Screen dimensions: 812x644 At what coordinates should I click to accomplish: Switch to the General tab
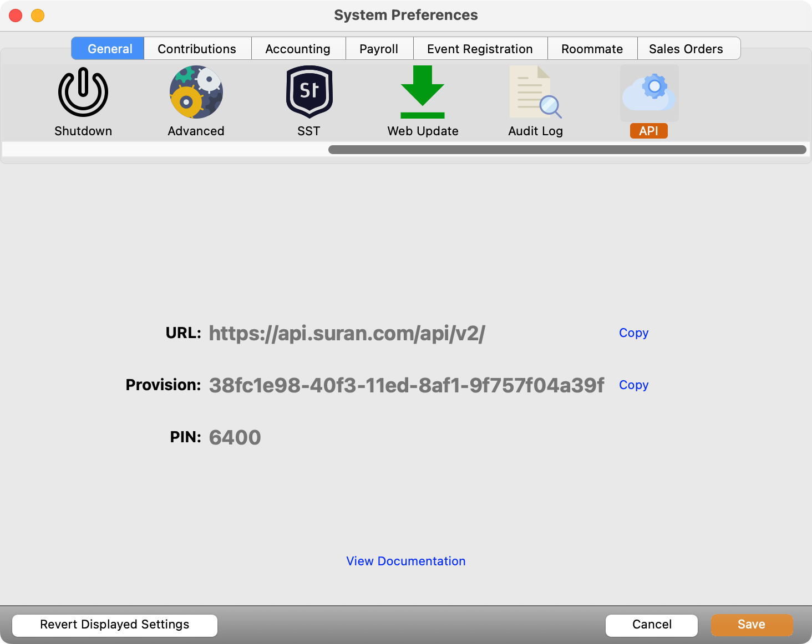[109, 49]
